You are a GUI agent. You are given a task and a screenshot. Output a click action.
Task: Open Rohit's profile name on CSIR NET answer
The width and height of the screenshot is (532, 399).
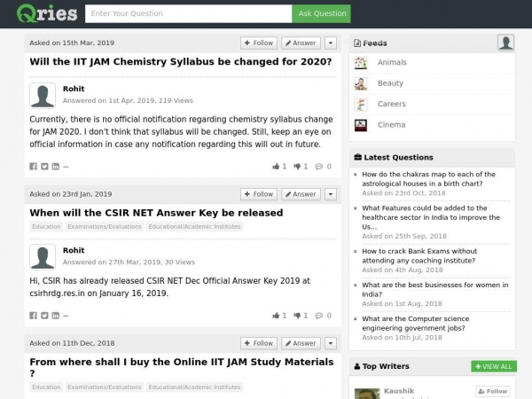(74, 250)
